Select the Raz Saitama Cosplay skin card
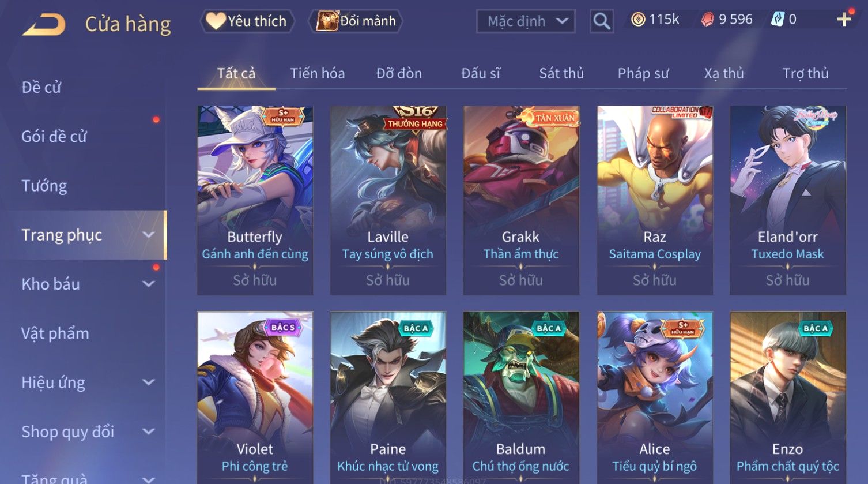This screenshot has width=868, height=484. tap(655, 200)
